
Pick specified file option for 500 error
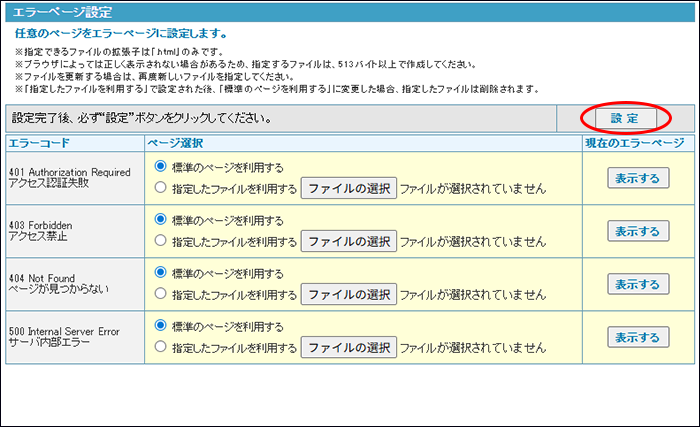click(x=161, y=347)
